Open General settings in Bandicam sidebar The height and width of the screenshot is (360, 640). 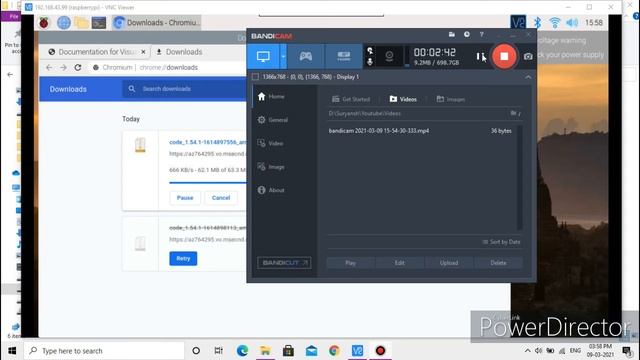(283, 120)
